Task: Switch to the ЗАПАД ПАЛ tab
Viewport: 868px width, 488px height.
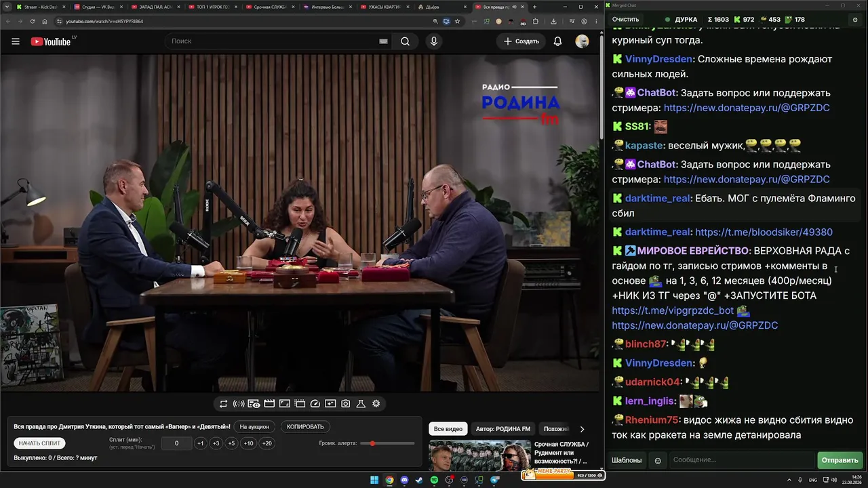Action: pyautogui.click(x=155, y=7)
